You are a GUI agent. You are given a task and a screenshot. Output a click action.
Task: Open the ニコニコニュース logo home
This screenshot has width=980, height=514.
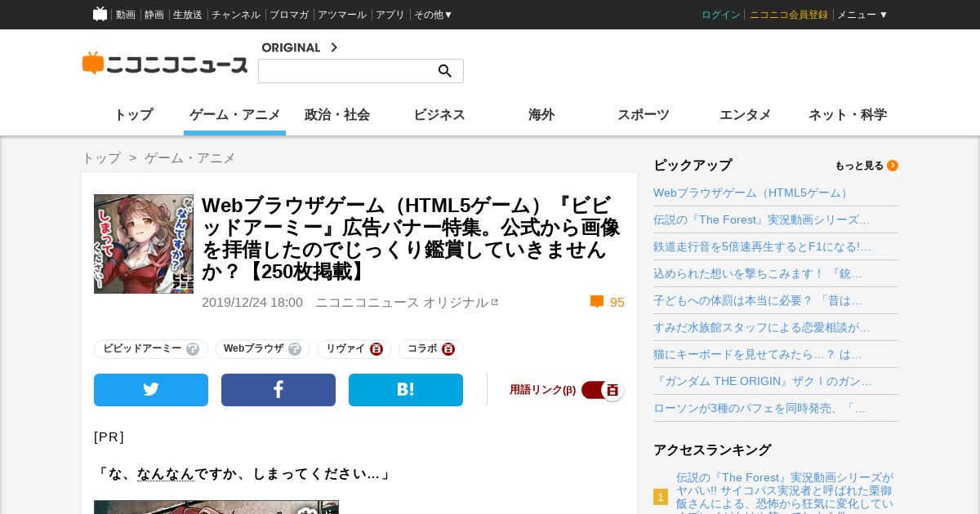[x=165, y=64]
